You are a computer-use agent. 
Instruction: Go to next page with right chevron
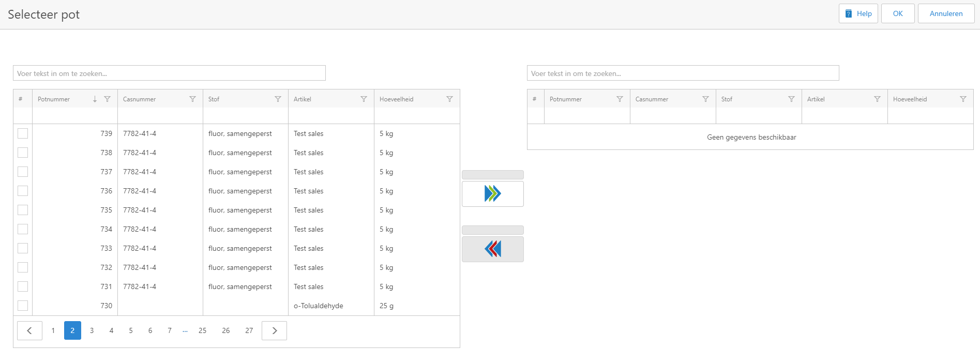274,330
